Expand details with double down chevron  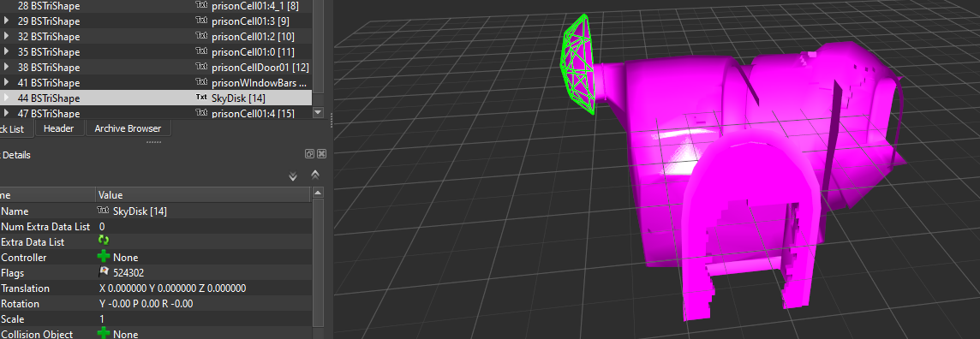tap(293, 176)
